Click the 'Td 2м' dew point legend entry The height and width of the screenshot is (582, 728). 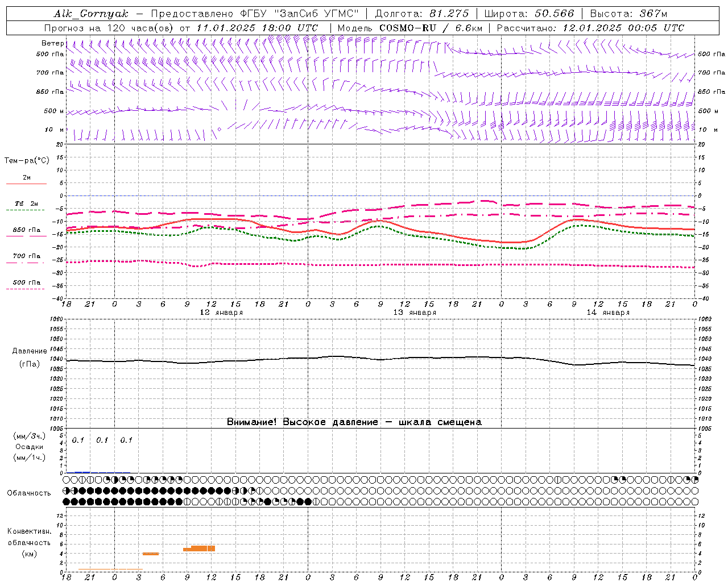tap(27, 203)
